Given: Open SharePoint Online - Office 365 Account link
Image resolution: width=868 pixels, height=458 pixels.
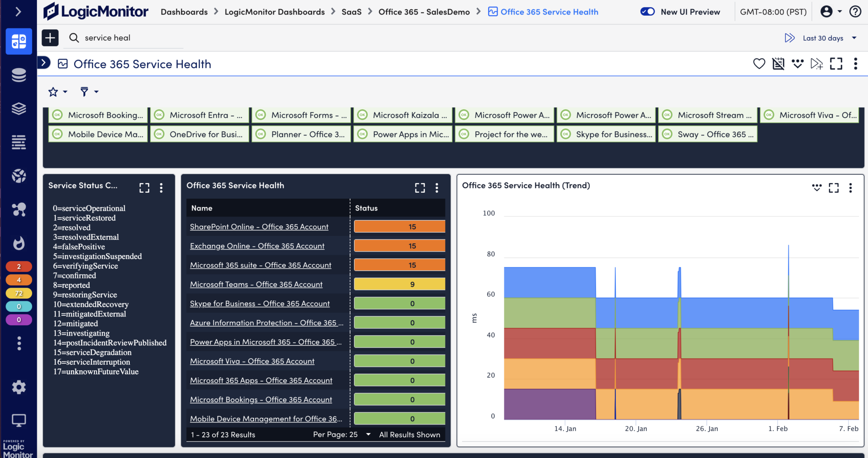Looking at the screenshot, I should [x=259, y=227].
